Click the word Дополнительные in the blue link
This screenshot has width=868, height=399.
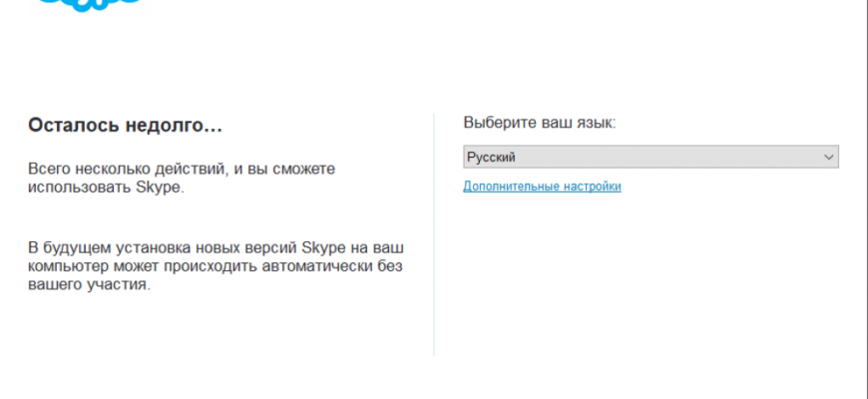pyautogui.click(x=511, y=187)
